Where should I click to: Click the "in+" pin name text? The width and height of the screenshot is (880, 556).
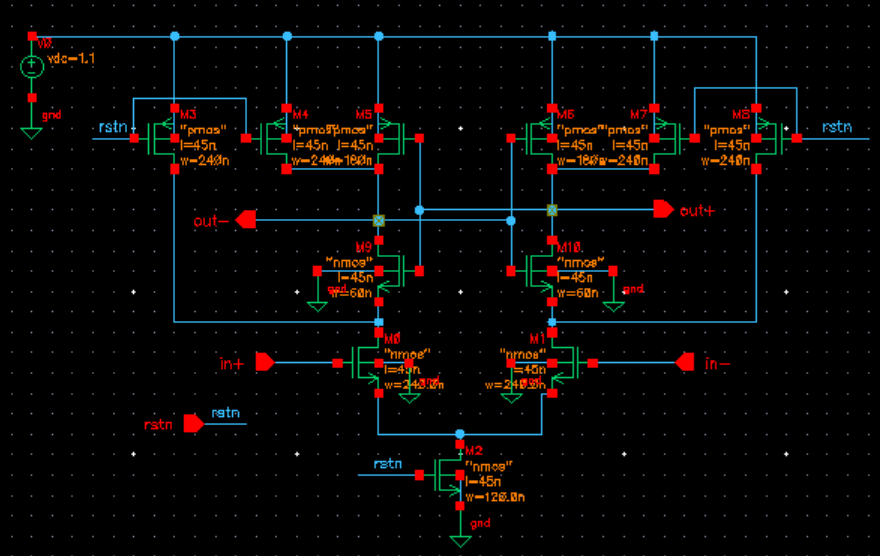[x=232, y=364]
